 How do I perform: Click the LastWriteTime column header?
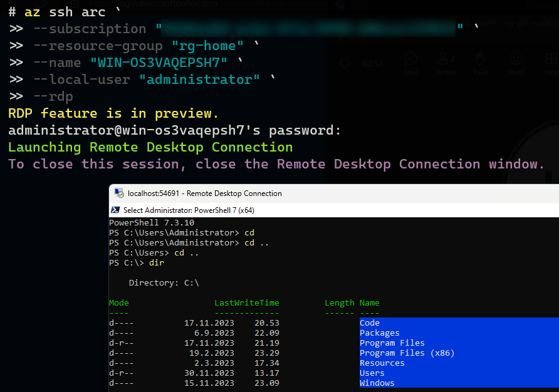coord(247,303)
